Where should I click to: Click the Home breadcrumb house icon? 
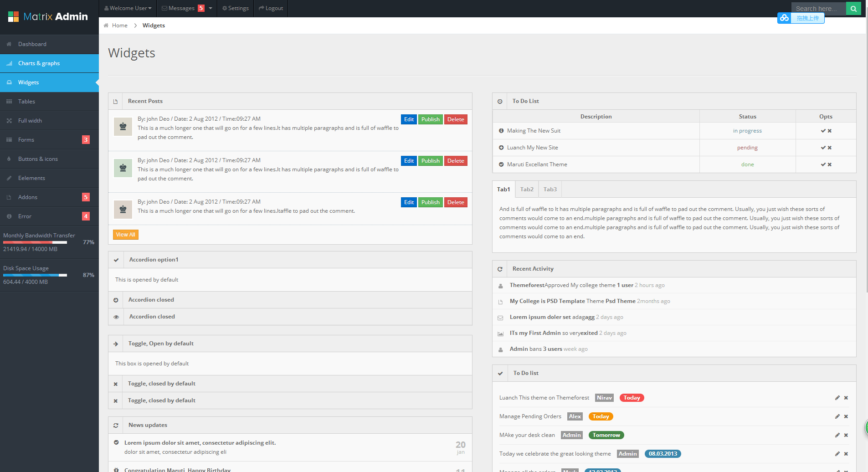[x=106, y=26]
